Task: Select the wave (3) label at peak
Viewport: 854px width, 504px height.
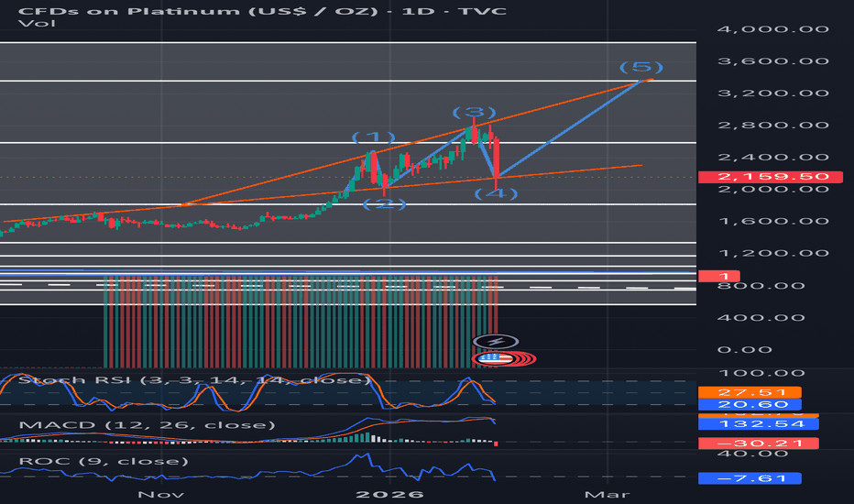Action: point(475,112)
